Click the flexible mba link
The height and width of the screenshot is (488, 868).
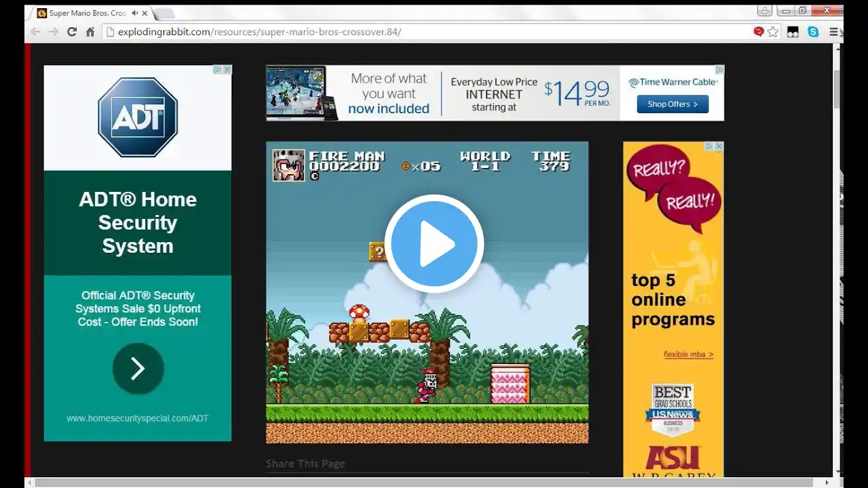[x=688, y=354]
